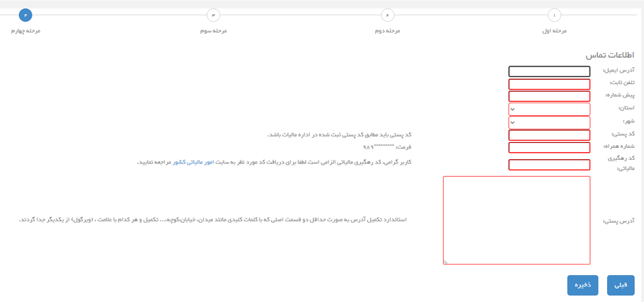The image size is (644, 302).
Task: Click the شماره همراه label
Action: (619, 146)
